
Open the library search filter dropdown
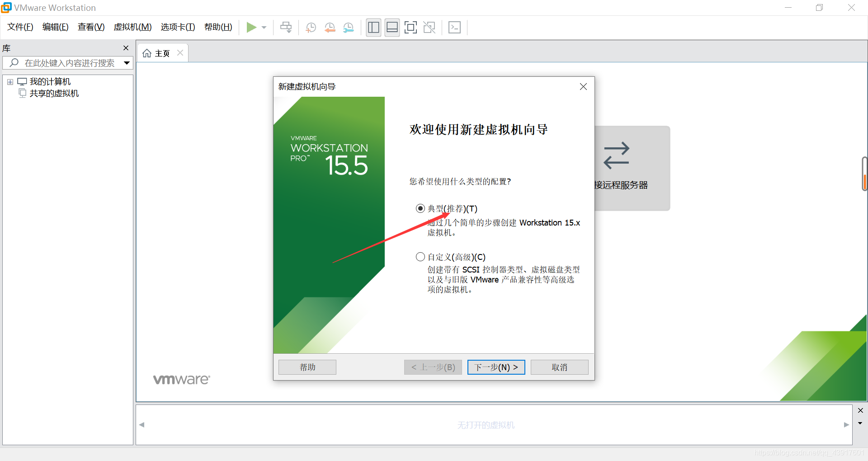coord(127,63)
